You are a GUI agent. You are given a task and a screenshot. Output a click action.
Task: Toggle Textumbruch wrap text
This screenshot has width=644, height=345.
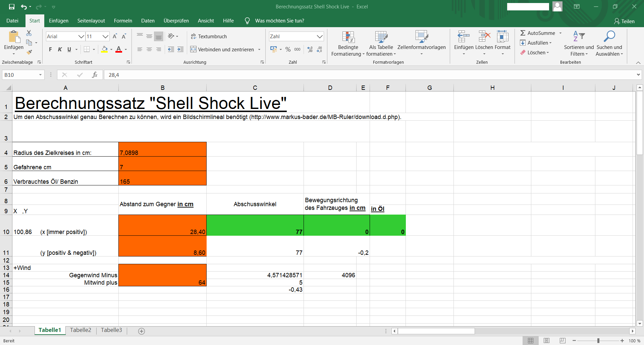209,36
